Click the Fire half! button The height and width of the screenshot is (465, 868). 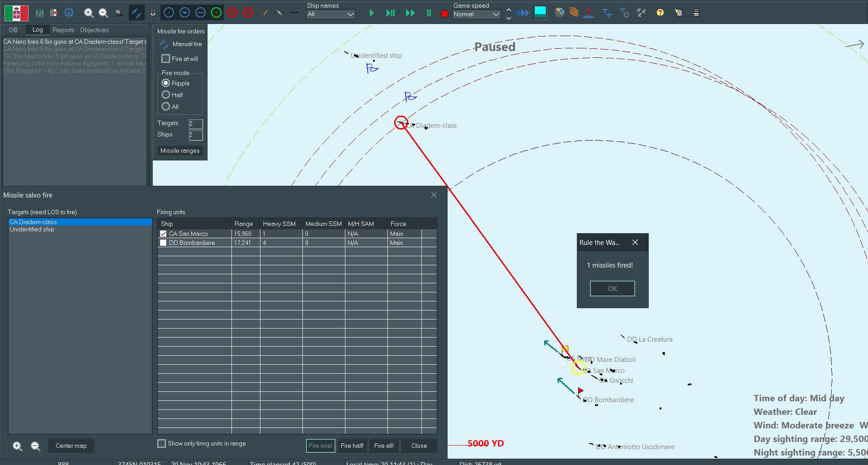[x=352, y=446]
